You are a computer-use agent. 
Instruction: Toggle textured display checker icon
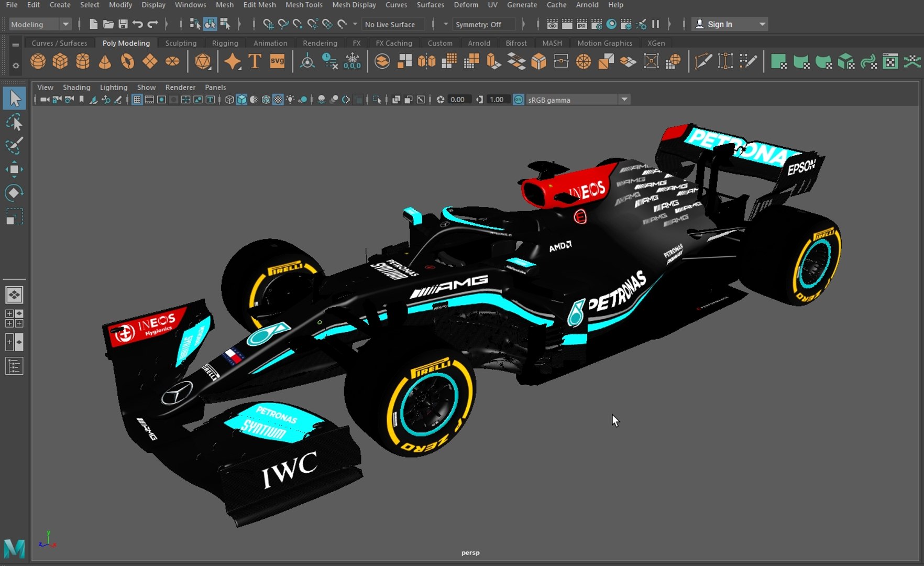point(278,100)
